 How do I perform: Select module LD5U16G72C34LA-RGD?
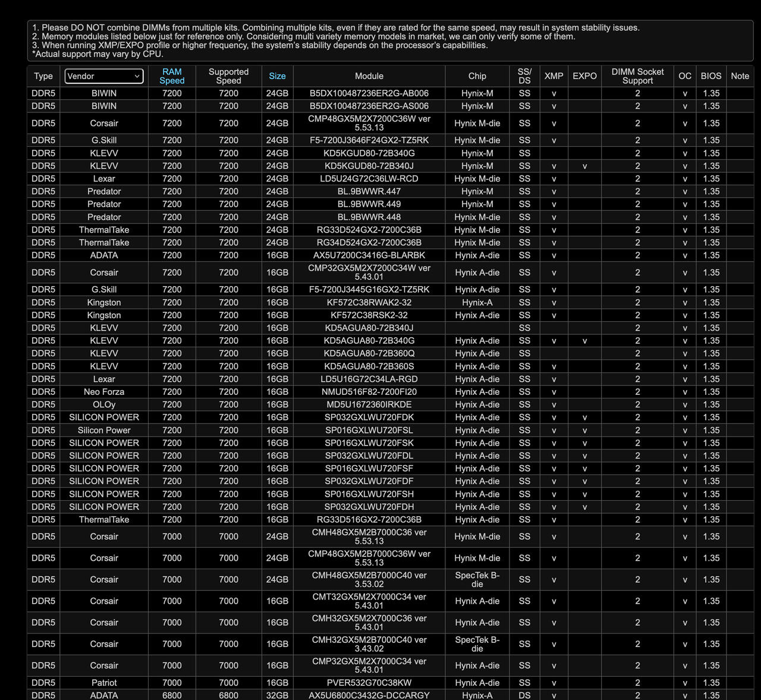click(x=369, y=379)
